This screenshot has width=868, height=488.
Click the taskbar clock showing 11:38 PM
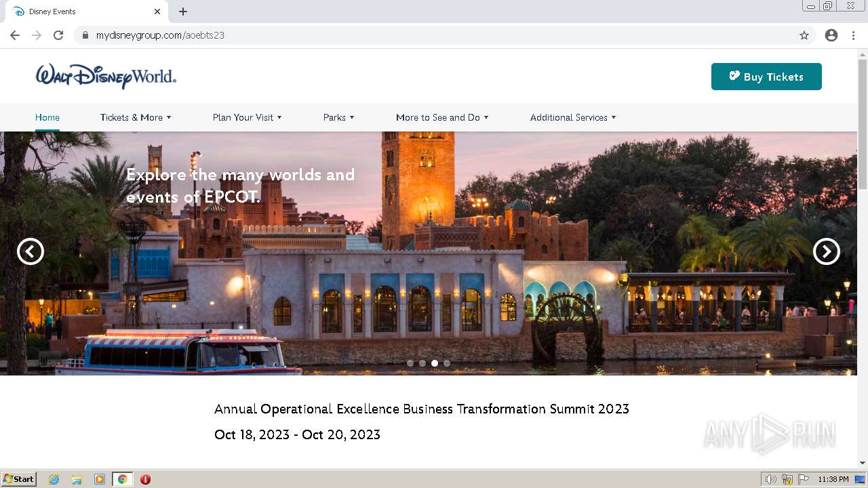[x=833, y=479]
